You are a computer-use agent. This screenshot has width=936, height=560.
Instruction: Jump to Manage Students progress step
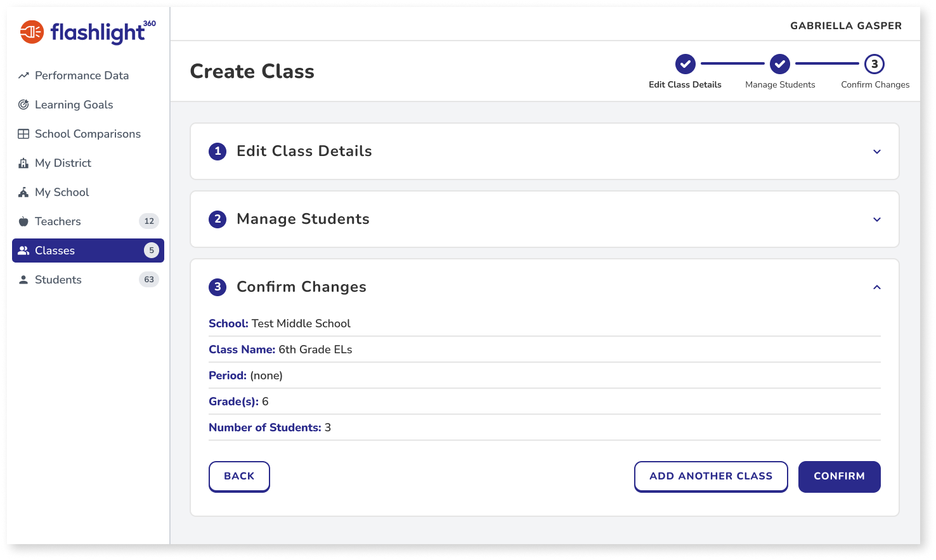click(x=780, y=64)
